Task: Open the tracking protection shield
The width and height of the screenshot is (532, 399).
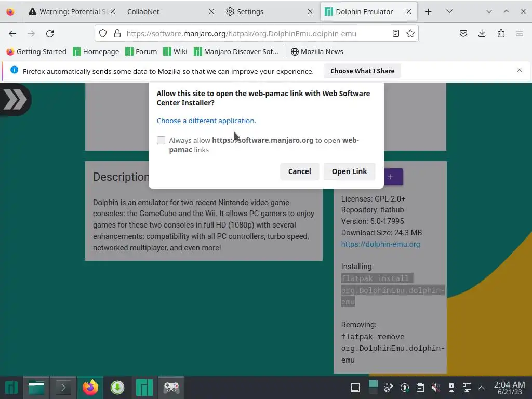Action: [103, 33]
